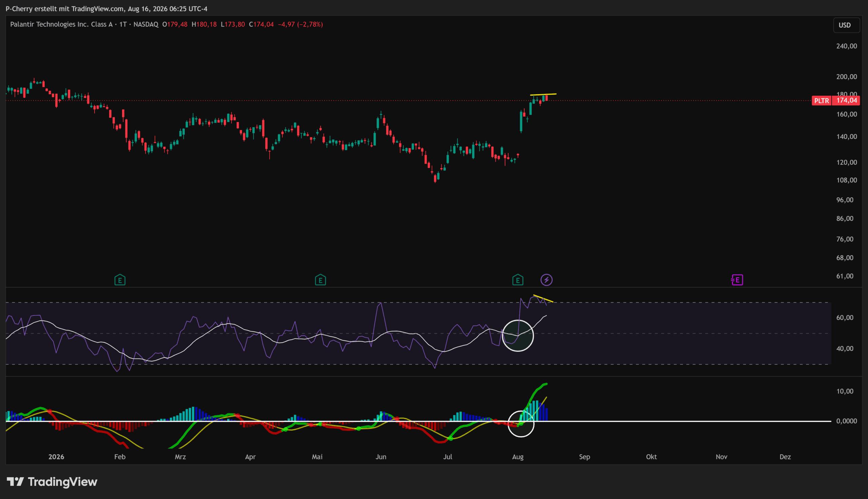The width and height of the screenshot is (868, 499).
Task: Click the 86,00 price axis label
Action: coord(845,218)
